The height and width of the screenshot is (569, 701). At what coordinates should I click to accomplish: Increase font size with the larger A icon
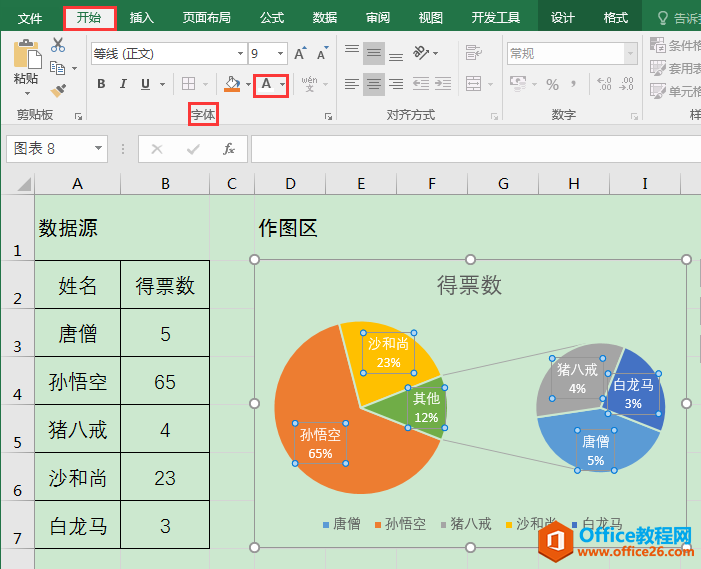pyautogui.click(x=300, y=53)
